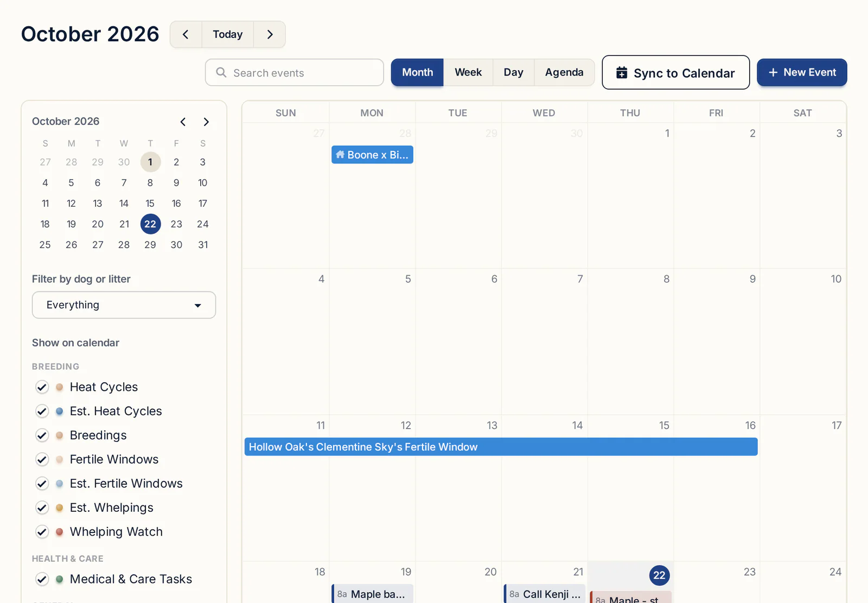This screenshot has width=868, height=603.
Task: Select October 22 in mini calendar
Action: (150, 224)
